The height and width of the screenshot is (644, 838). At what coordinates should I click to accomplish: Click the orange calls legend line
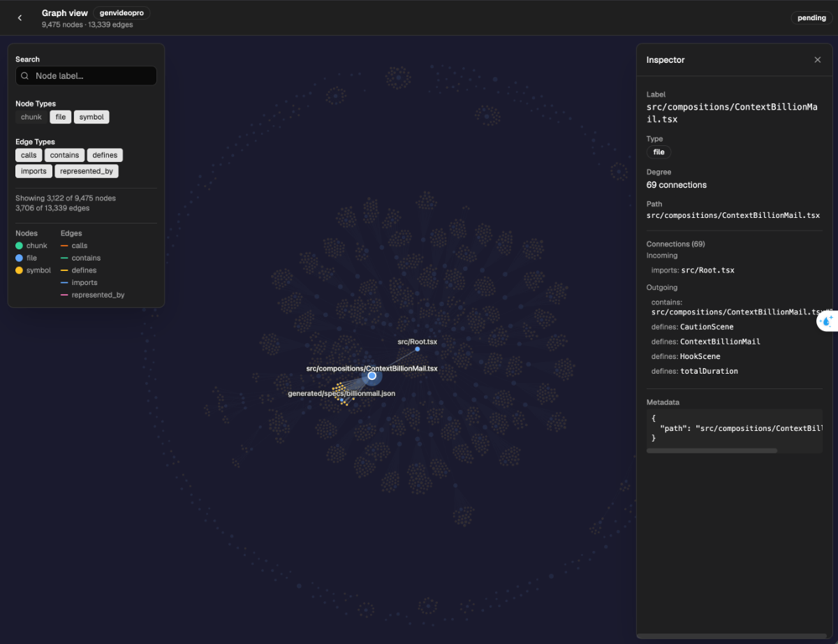click(x=64, y=246)
